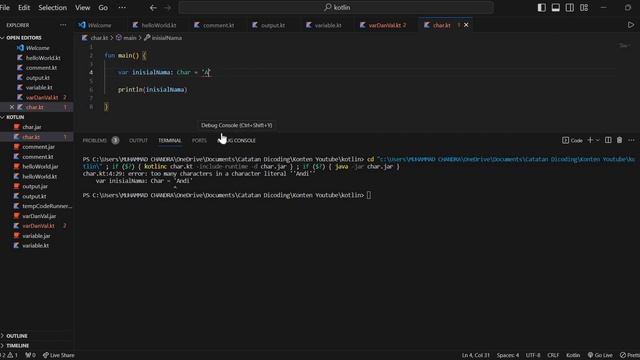Toggle bottom panel layout icon
This screenshot has width=640, height=360.
[x=556, y=7]
